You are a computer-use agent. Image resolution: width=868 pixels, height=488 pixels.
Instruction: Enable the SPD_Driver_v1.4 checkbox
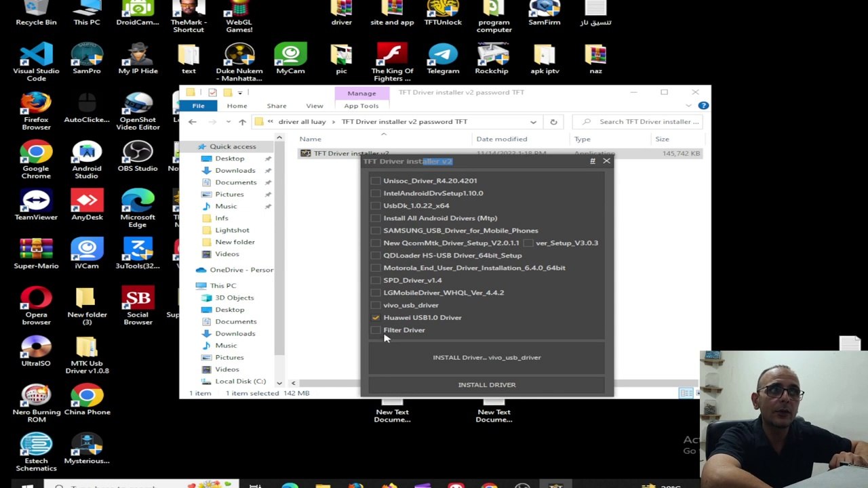[x=376, y=280]
